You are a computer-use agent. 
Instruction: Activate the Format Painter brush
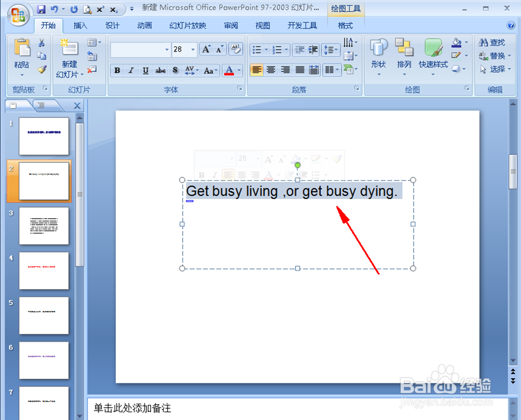pyautogui.click(x=42, y=69)
